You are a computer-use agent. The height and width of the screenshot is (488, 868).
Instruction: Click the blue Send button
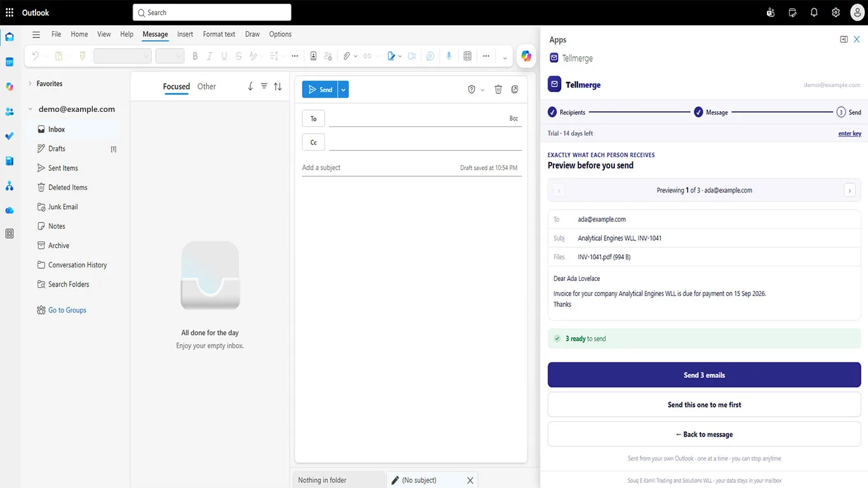(320, 90)
